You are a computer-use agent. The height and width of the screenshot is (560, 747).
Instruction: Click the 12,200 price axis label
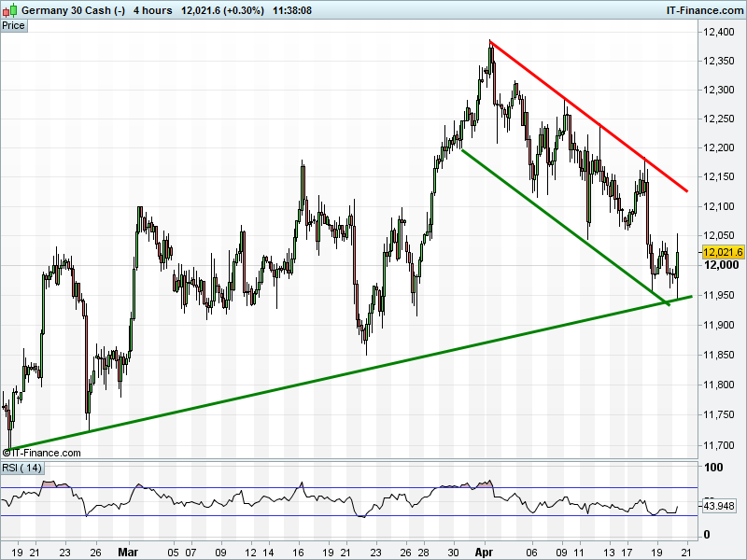tap(719, 147)
